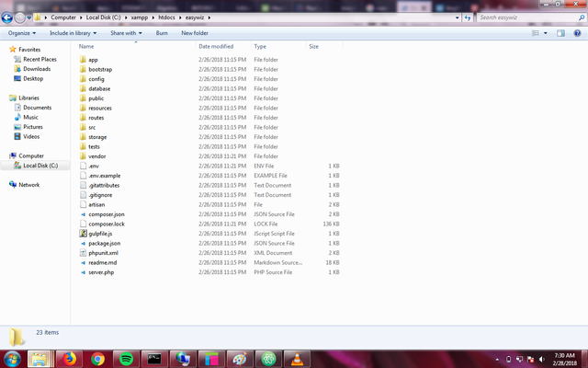Select the .gitattributes file name
The width and height of the screenshot is (588, 368).
104,185
